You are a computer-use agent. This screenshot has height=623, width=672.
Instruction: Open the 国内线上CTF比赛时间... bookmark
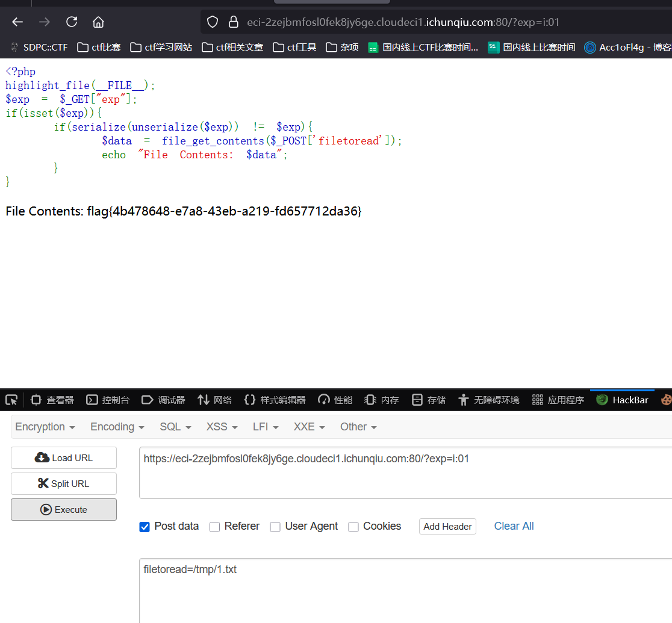(423, 47)
